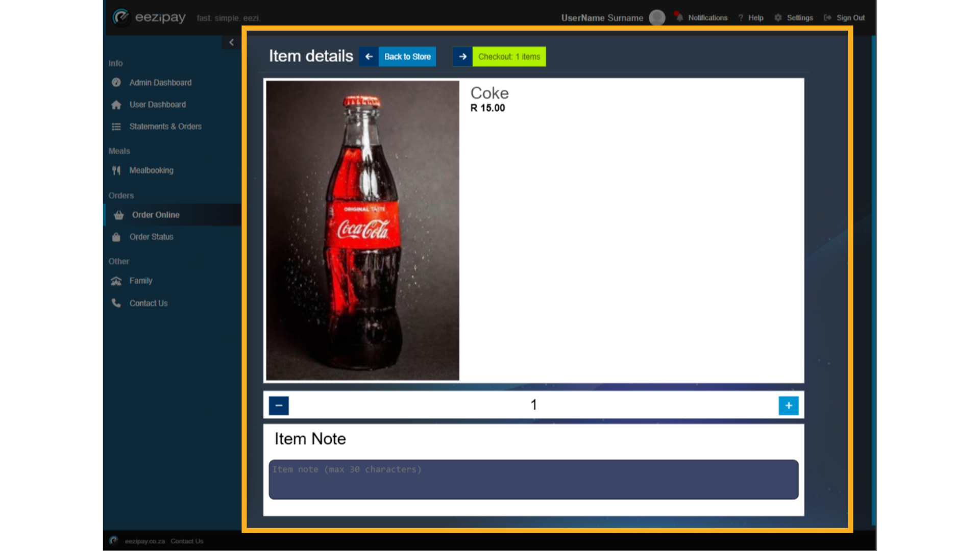Click the user avatar circle
The height and width of the screenshot is (551, 980).
click(x=657, y=17)
